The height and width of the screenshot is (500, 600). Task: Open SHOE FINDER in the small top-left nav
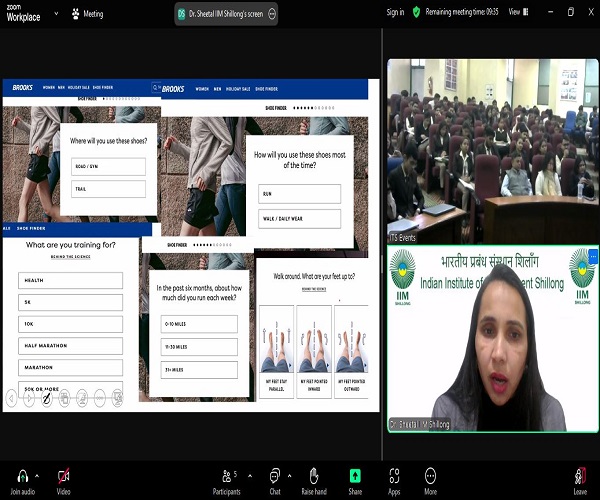tap(103, 87)
